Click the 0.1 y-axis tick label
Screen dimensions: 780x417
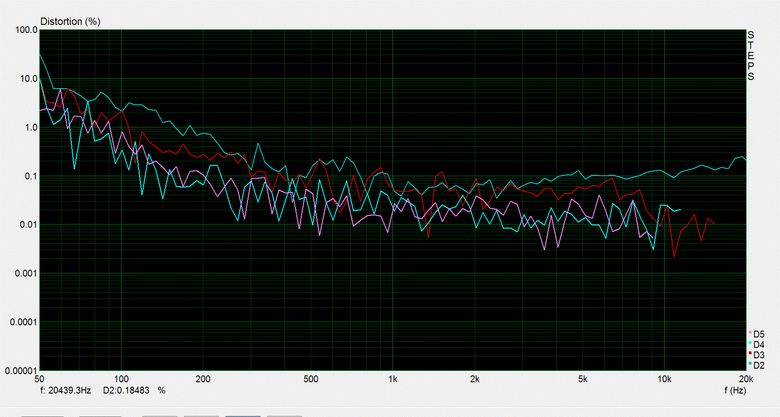[31, 176]
